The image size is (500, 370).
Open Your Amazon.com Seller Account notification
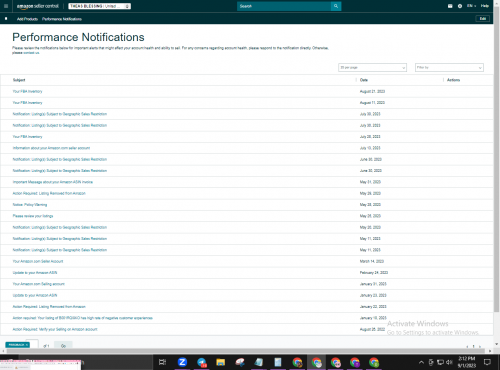(x=38, y=261)
